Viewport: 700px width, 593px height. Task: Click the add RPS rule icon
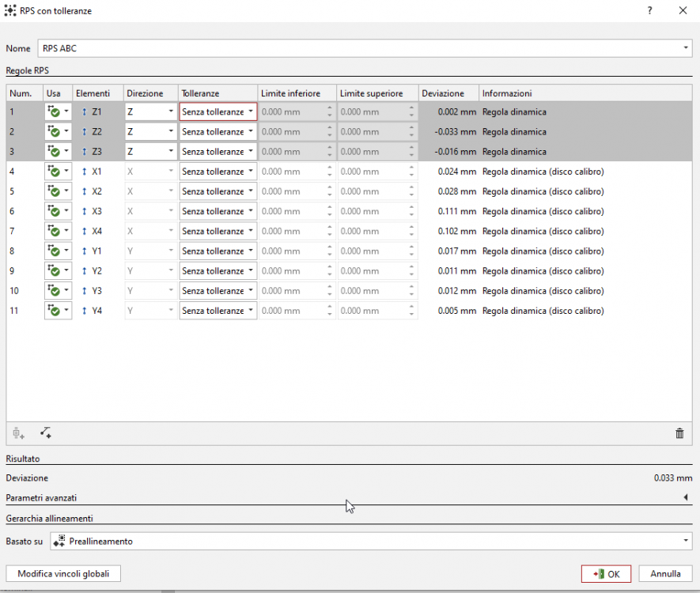tap(19, 432)
